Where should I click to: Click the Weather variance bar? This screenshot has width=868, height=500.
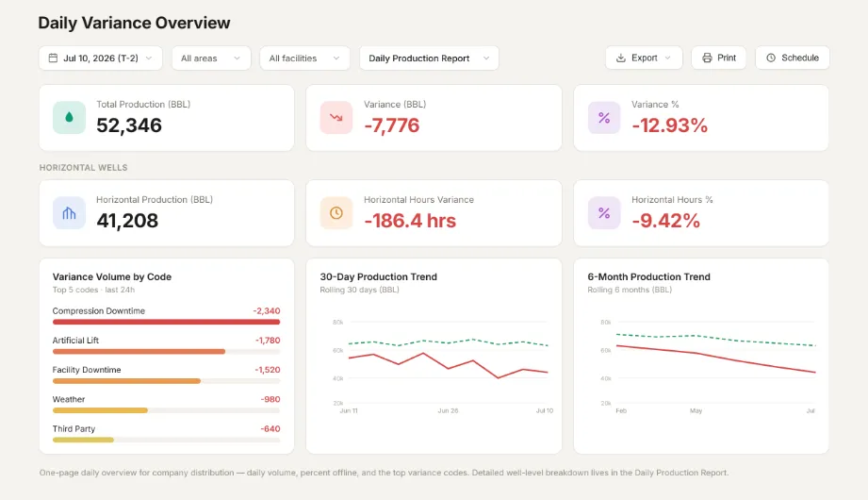[100, 410]
